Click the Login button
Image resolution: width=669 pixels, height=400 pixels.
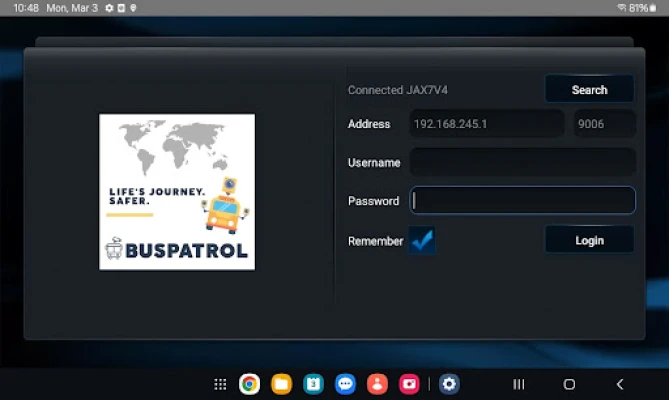[x=589, y=240]
